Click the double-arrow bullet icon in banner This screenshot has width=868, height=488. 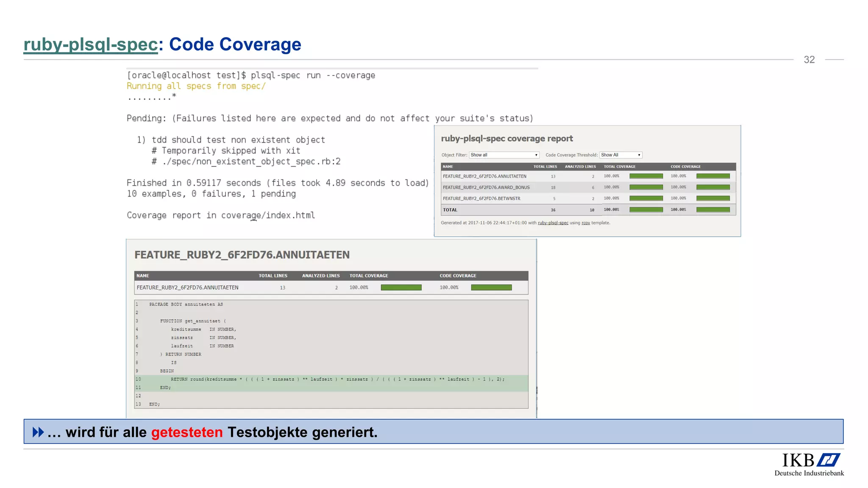tap(38, 432)
